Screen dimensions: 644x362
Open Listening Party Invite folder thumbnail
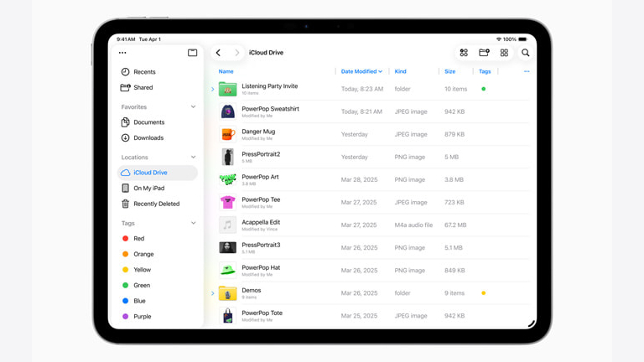(x=227, y=89)
